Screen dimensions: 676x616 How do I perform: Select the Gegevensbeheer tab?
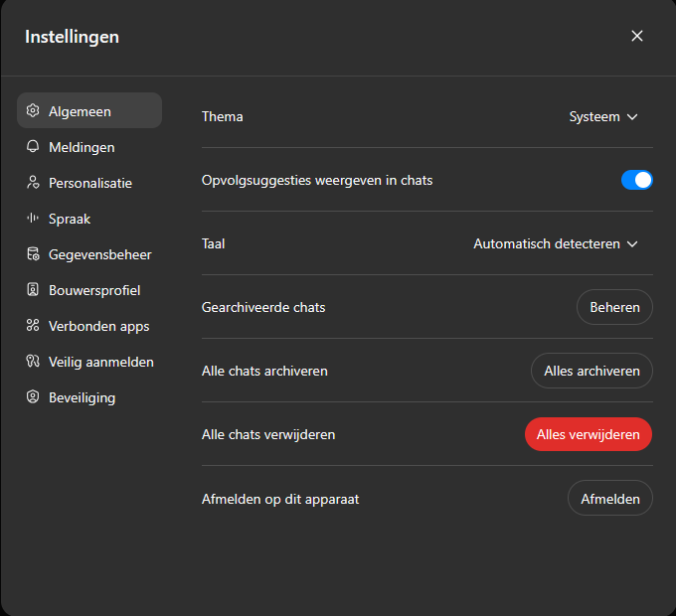[x=89, y=254]
